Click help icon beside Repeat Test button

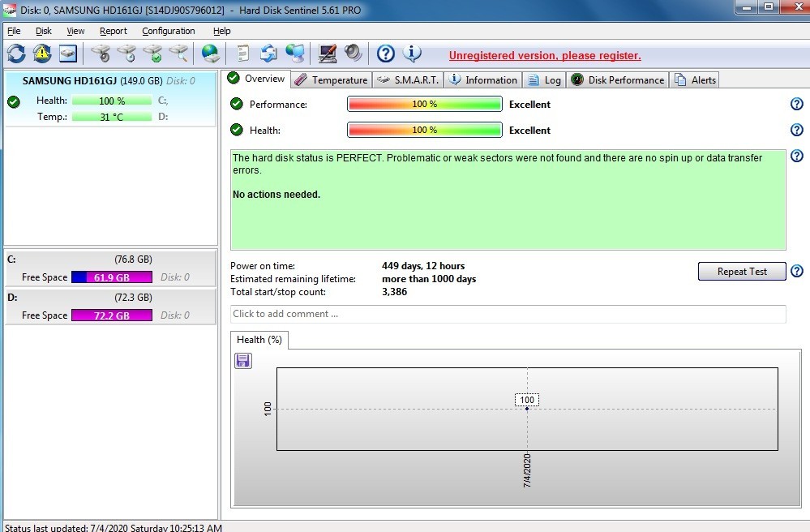pyautogui.click(x=796, y=272)
